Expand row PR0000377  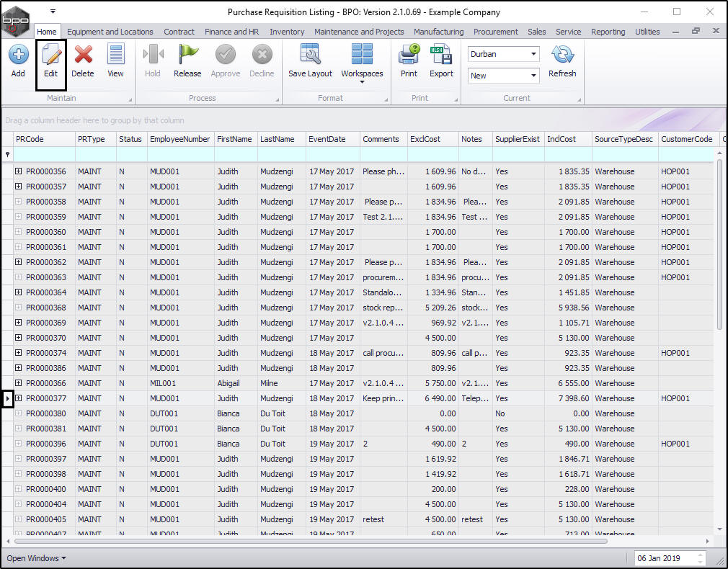(18, 398)
